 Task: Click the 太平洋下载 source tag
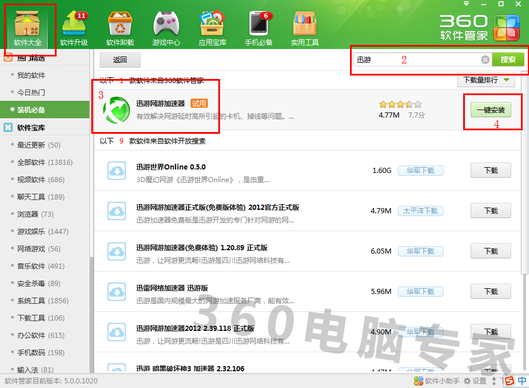pyautogui.click(x=420, y=211)
